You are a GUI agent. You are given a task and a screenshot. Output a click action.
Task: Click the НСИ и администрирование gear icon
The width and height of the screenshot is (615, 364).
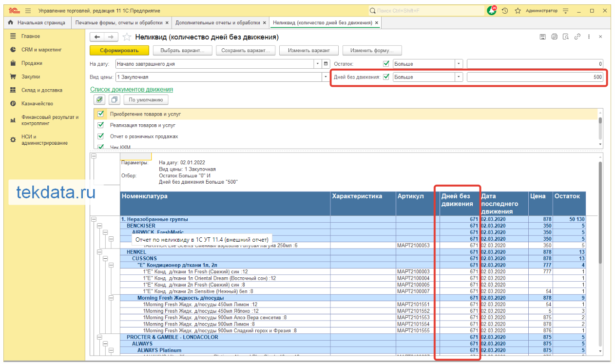click(13, 140)
